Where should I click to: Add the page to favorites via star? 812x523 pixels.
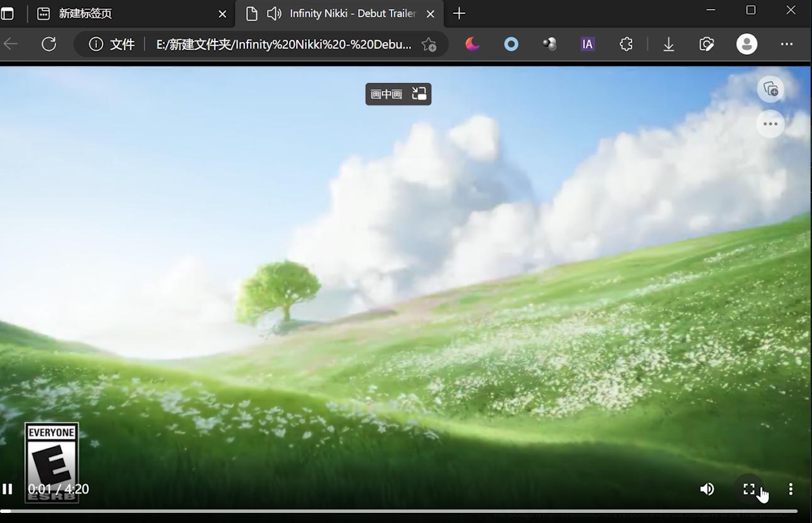tap(429, 44)
